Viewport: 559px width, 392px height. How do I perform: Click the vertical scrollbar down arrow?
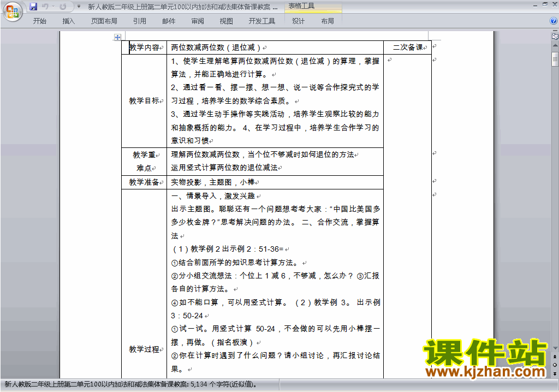tap(555, 348)
